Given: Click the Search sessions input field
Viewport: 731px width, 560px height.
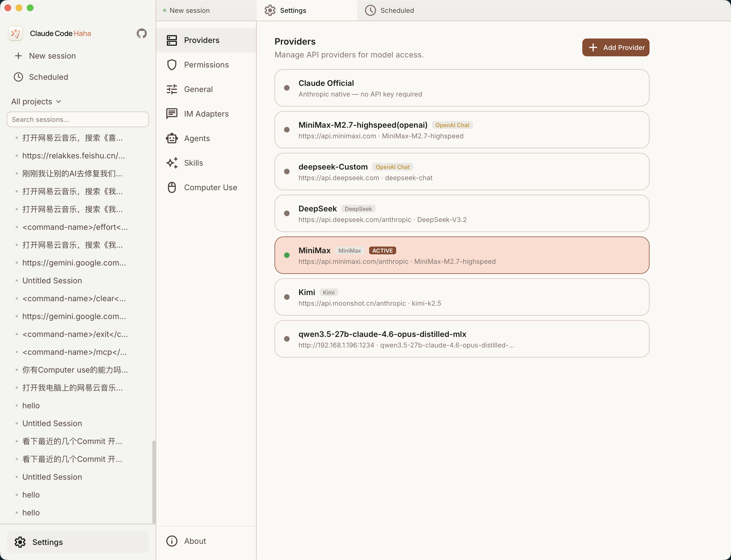Looking at the screenshot, I should (x=78, y=119).
